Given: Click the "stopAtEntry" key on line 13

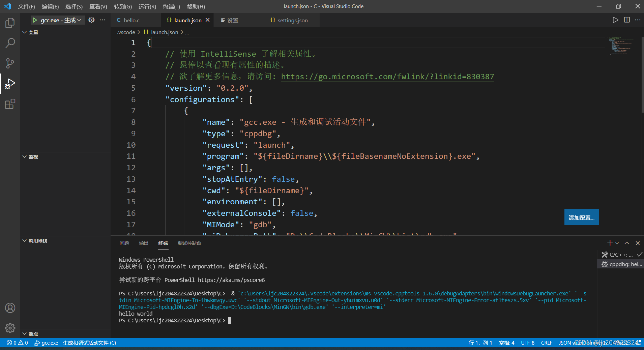Looking at the screenshot, I should coord(232,179).
